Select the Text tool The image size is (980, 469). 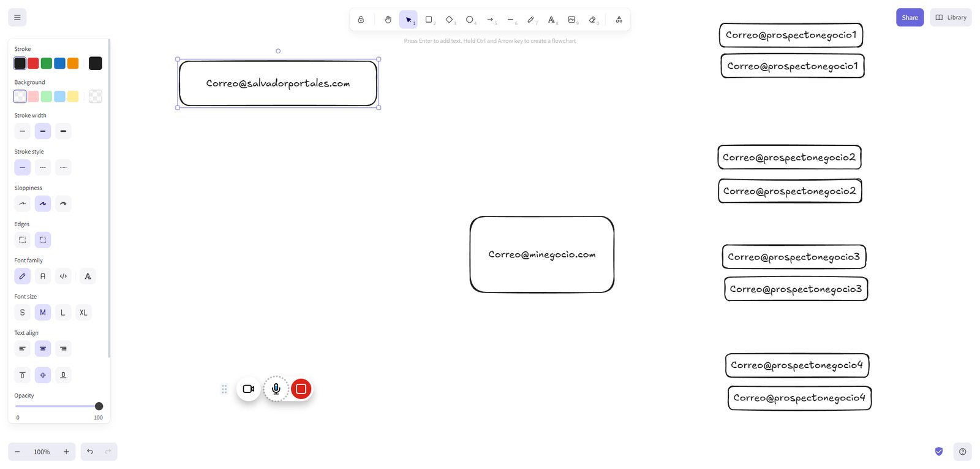(x=551, y=20)
